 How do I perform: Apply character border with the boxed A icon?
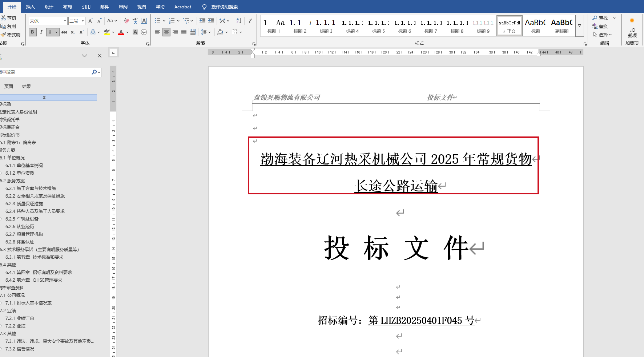point(144,21)
